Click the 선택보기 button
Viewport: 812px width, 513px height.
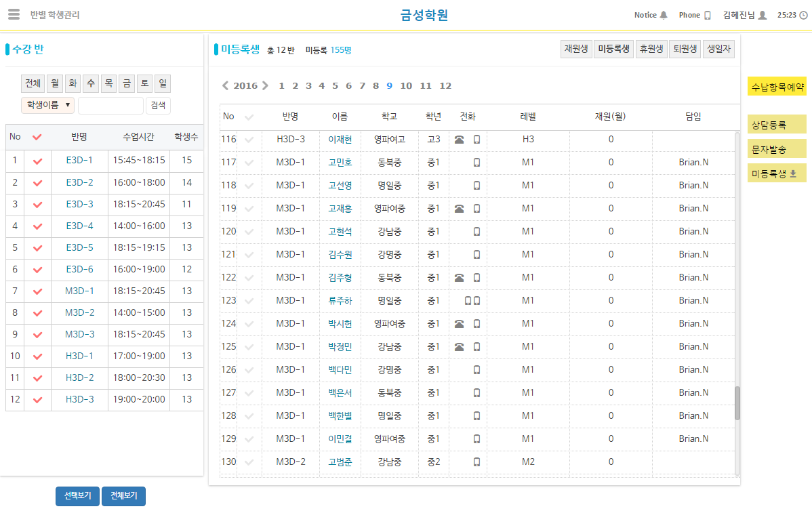tap(78, 496)
